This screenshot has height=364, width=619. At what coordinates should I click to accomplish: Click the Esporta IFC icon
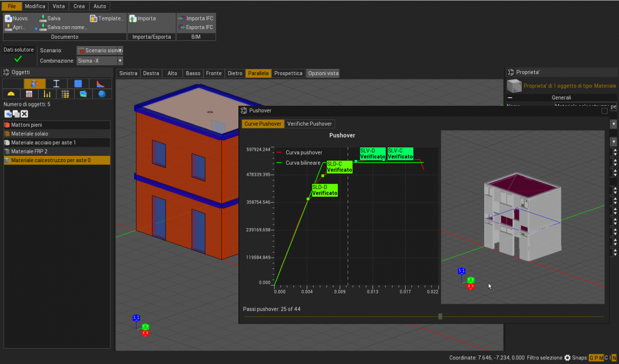click(182, 27)
